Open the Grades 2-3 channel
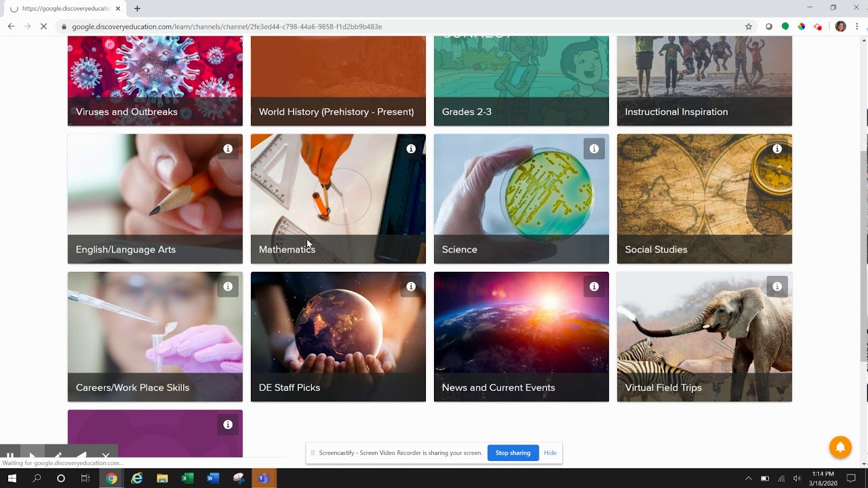 521,81
